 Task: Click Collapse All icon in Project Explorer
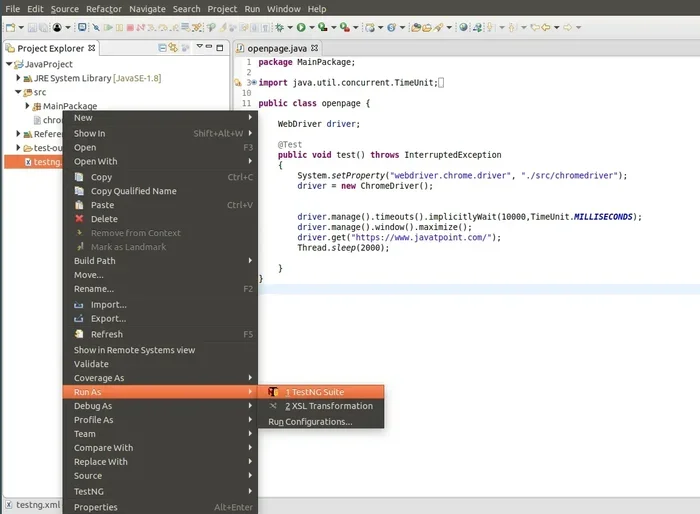(162, 48)
